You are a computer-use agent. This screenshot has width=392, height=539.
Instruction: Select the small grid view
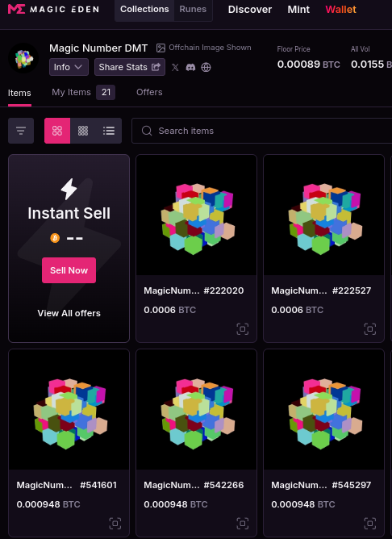coord(83,131)
